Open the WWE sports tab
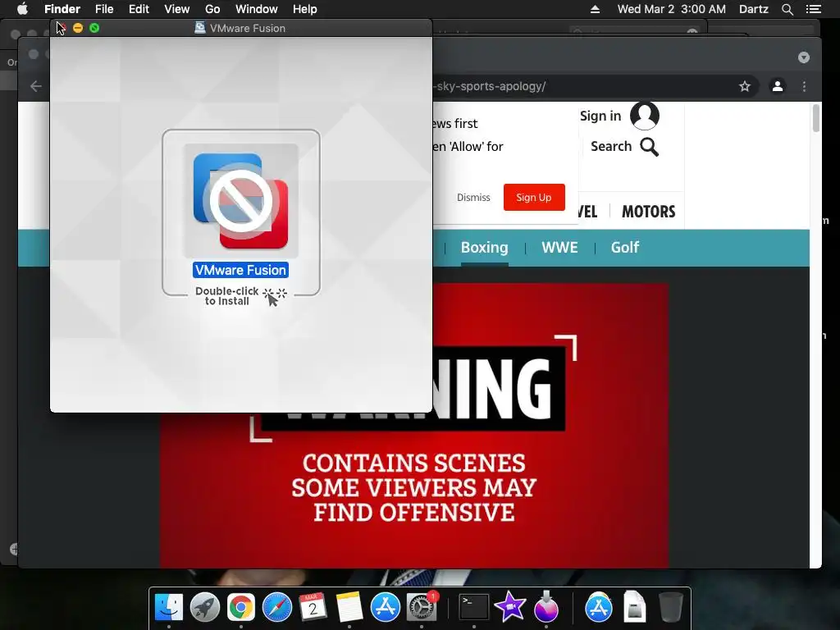Screen dimensions: 840x630 [559, 248]
